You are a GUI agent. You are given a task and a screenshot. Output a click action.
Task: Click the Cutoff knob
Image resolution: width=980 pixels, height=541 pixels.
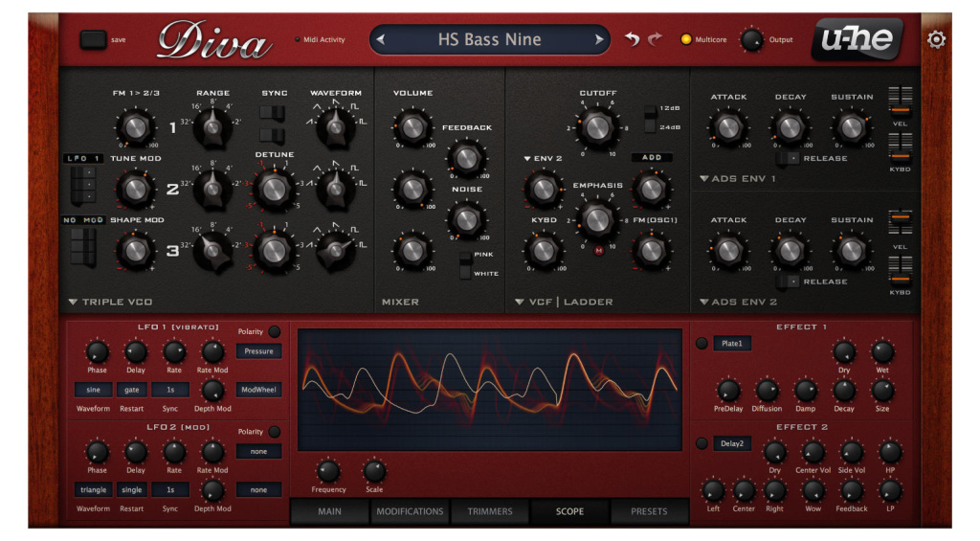point(597,124)
